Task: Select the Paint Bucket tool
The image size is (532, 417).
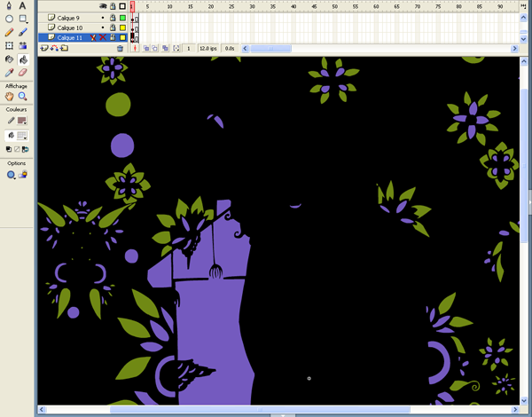Action: click(x=23, y=59)
